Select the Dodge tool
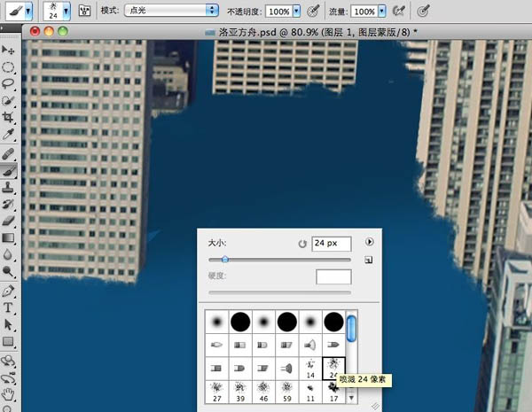The height and width of the screenshot is (412, 532). pos(8,271)
